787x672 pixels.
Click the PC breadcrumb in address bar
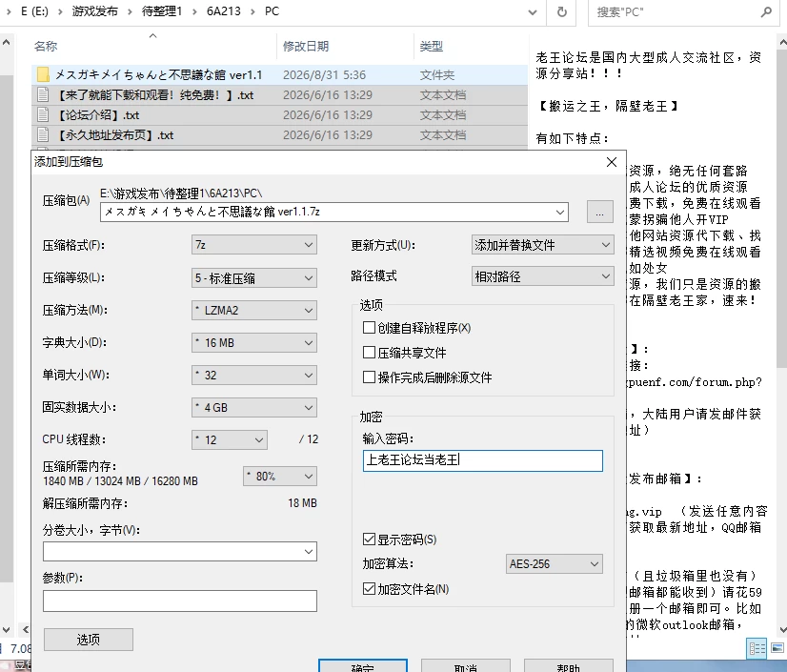[x=272, y=11]
